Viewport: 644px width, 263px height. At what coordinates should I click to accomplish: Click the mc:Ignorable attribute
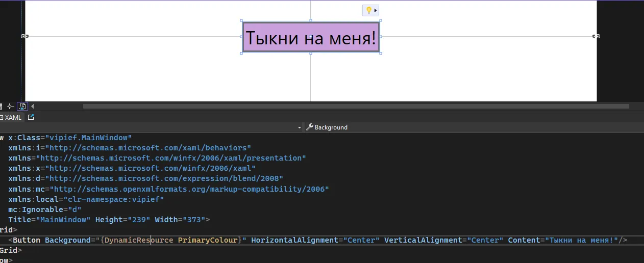[x=36, y=209]
